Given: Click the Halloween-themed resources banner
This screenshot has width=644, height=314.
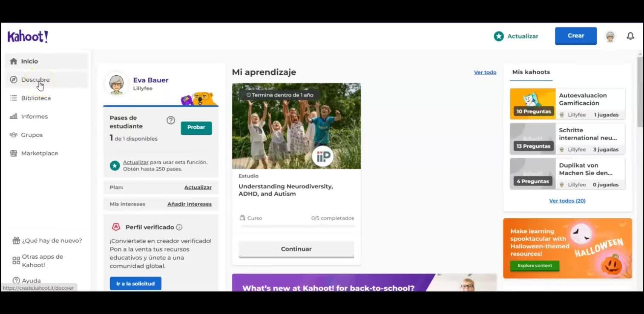Looking at the screenshot, I should coord(567,248).
